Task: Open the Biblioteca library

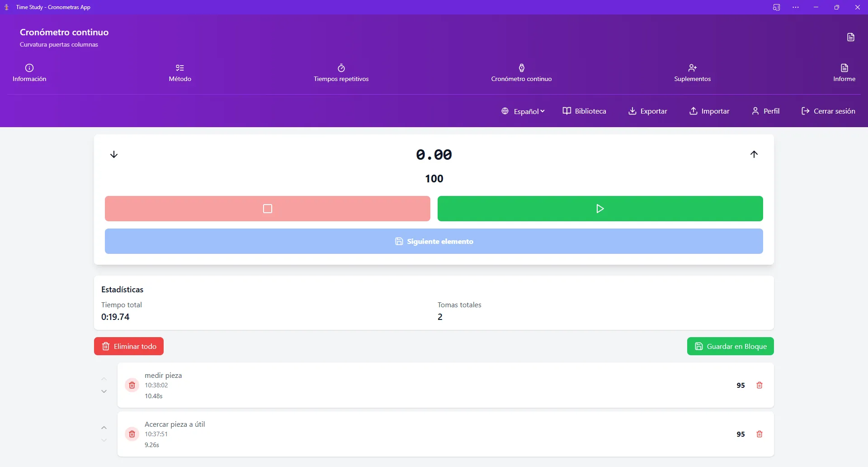Action: (x=584, y=111)
